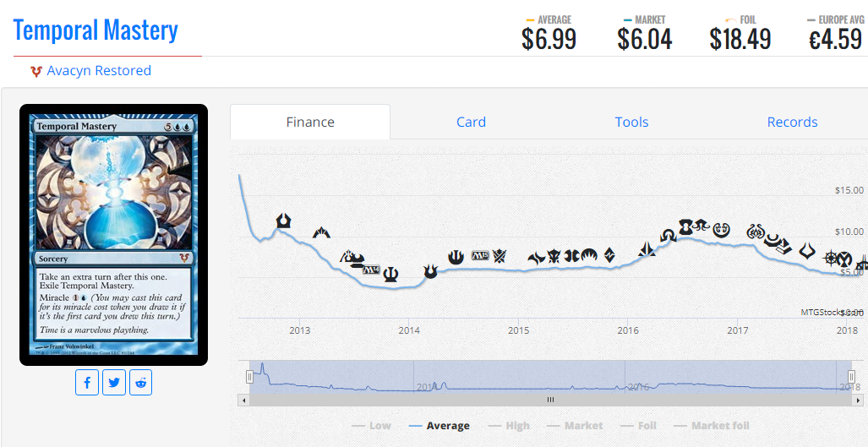The width and height of the screenshot is (868, 447).
Task: Switch to the Records tab
Action: (792, 122)
